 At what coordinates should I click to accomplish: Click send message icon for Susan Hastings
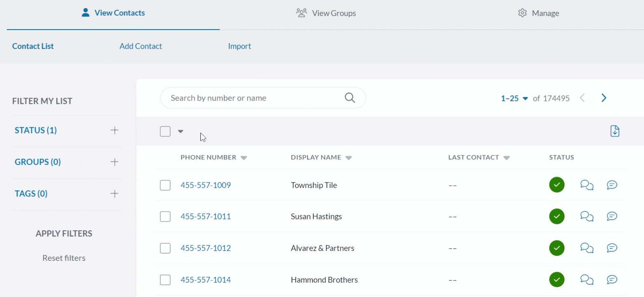[612, 216]
